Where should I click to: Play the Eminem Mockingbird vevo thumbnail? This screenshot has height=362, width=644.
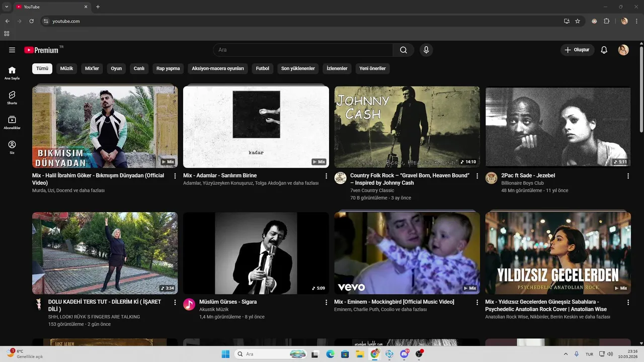[407, 253]
